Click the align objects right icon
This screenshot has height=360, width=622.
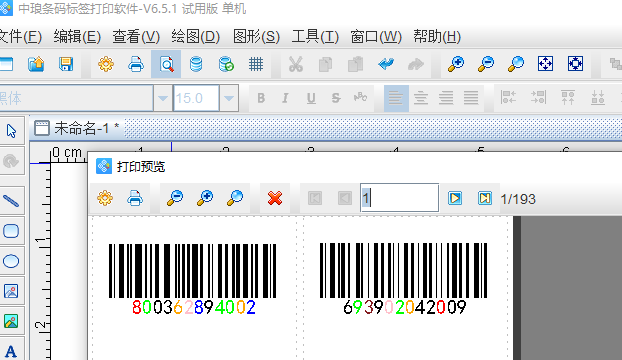tap(538, 98)
